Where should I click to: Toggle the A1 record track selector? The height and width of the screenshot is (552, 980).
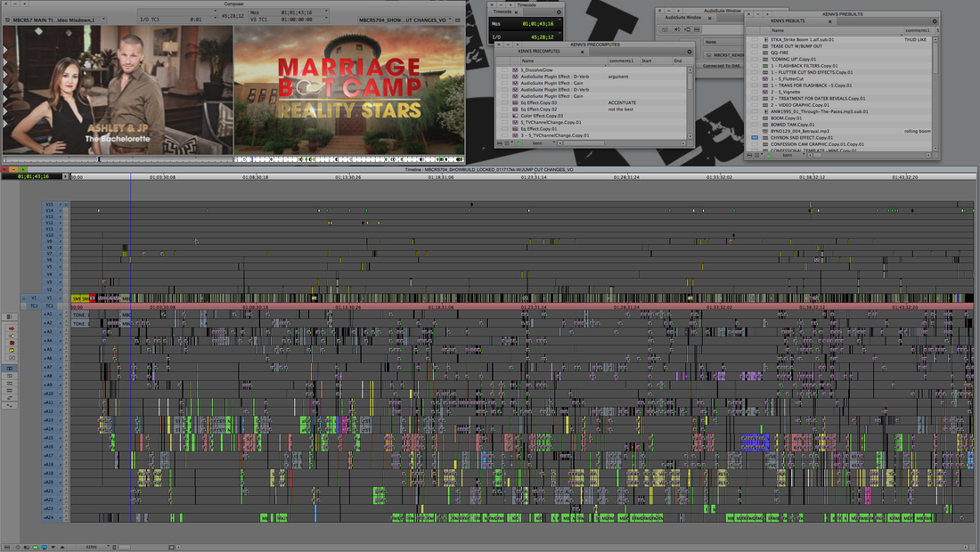pyautogui.click(x=49, y=314)
